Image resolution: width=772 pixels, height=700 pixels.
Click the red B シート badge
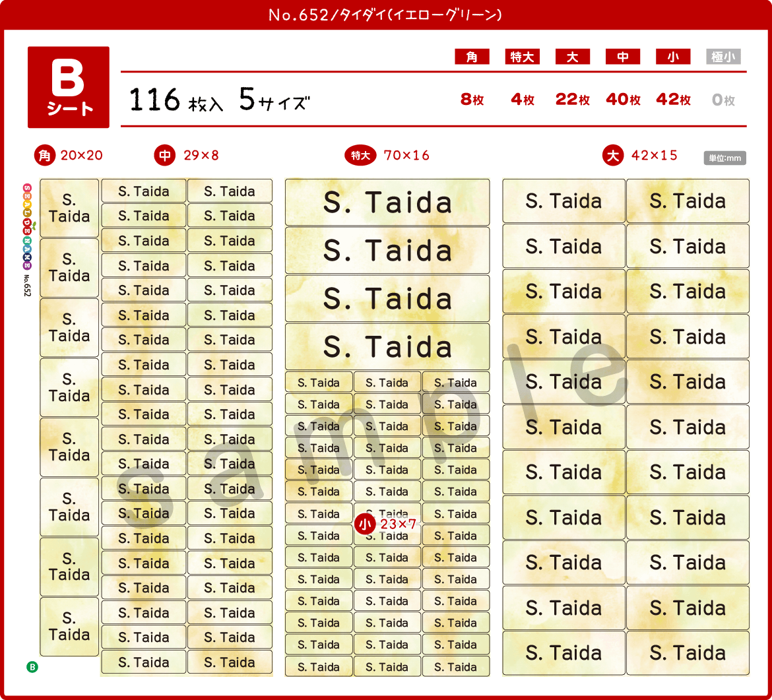coord(69,87)
